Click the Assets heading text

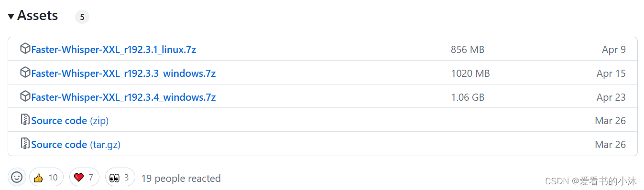point(38,16)
